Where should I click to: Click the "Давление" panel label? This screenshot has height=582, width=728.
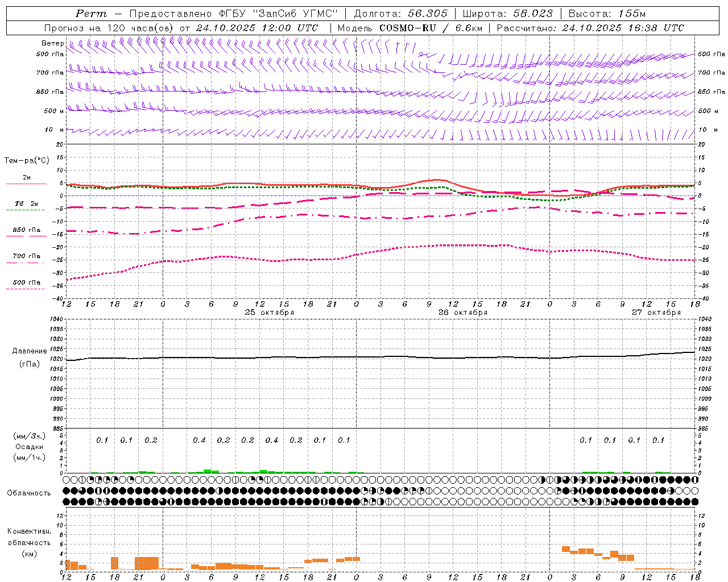pos(30,351)
